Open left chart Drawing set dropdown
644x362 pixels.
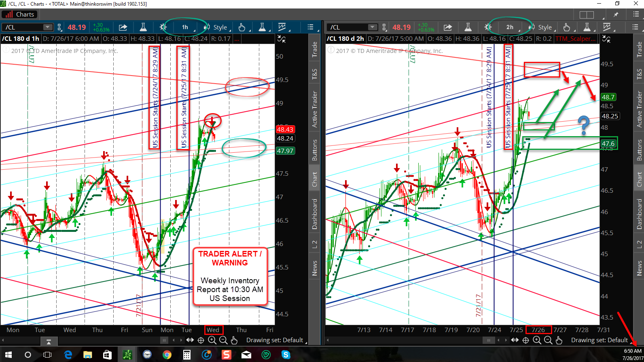(x=276, y=340)
